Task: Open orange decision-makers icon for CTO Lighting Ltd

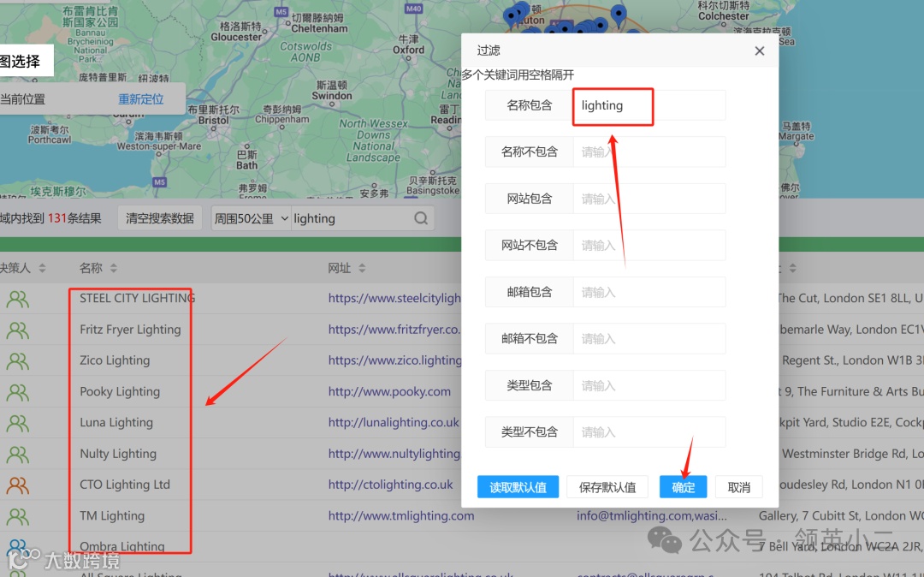Action: click(x=18, y=485)
